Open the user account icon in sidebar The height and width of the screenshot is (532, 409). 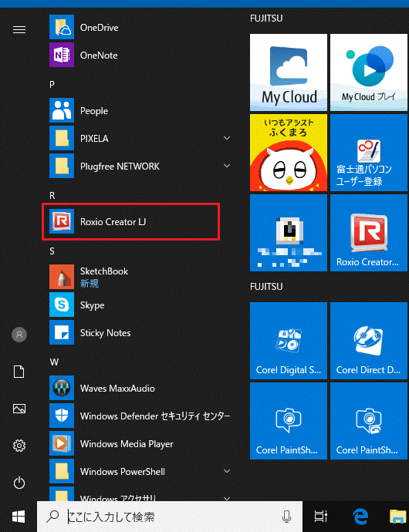(x=19, y=334)
